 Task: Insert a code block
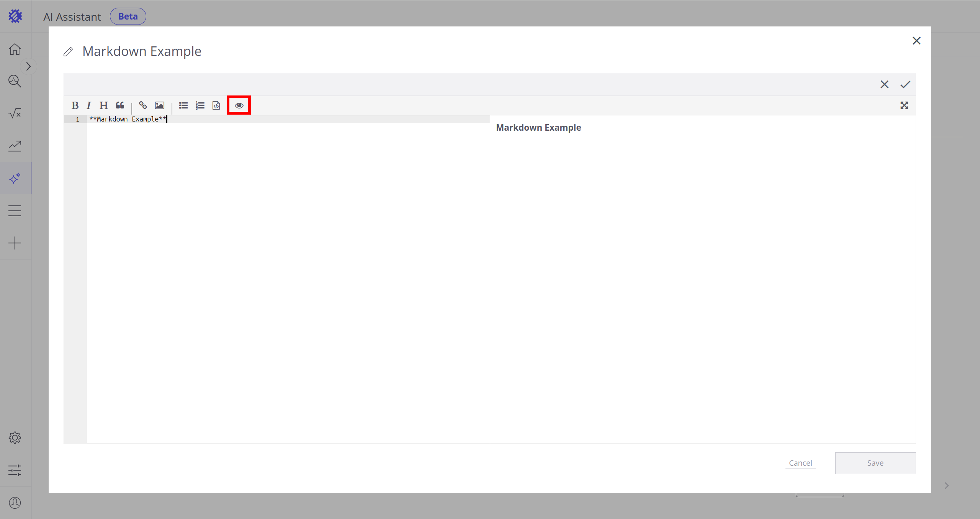(216, 105)
